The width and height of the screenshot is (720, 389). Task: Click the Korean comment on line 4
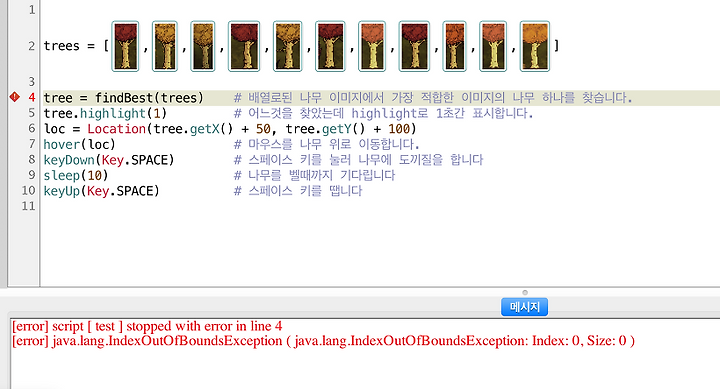tap(433, 98)
